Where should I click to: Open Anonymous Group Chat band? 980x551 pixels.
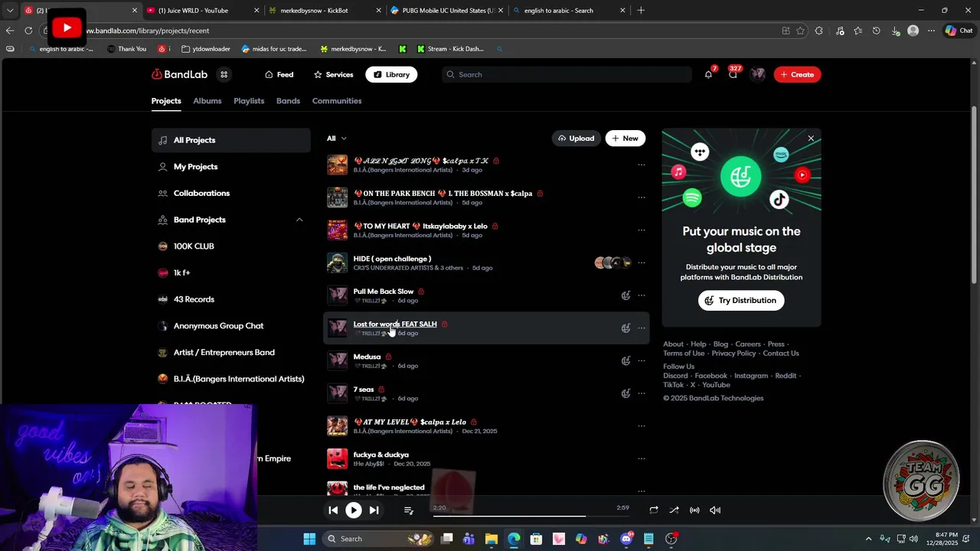point(230,326)
